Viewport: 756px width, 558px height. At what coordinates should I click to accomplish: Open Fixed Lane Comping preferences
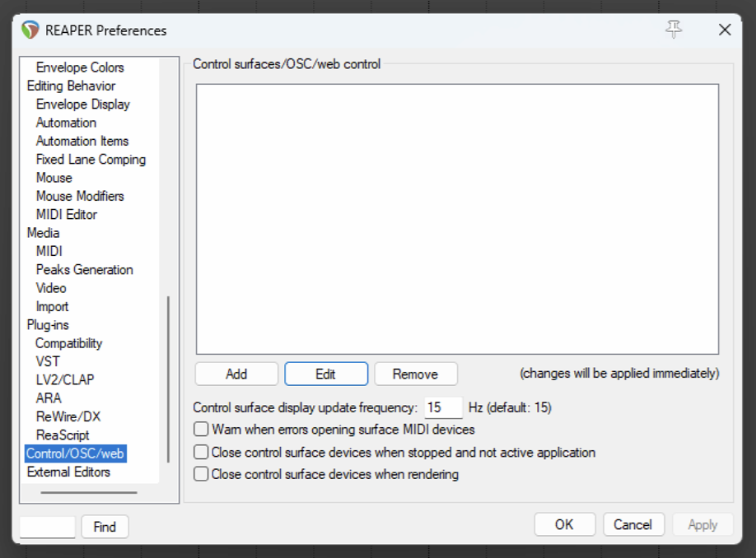[x=91, y=160]
